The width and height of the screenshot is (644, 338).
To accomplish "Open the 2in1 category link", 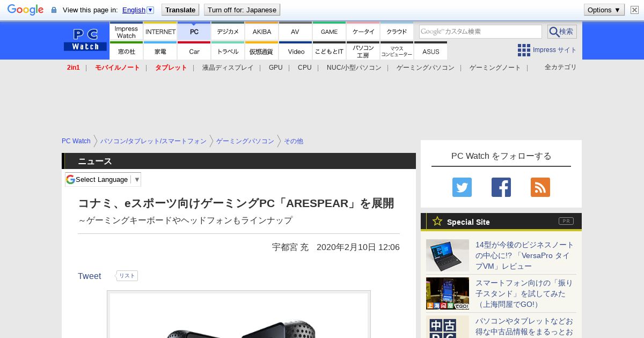I will (74, 68).
